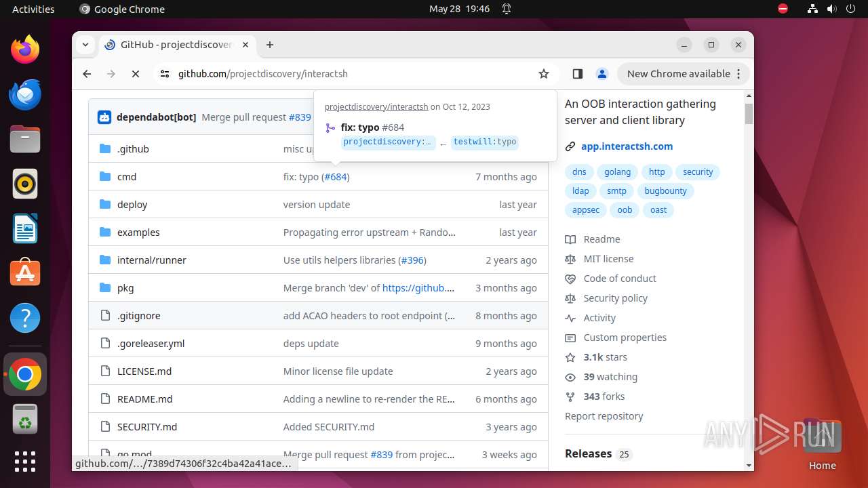
Task: Open the cmd folder
Action: 127,177
